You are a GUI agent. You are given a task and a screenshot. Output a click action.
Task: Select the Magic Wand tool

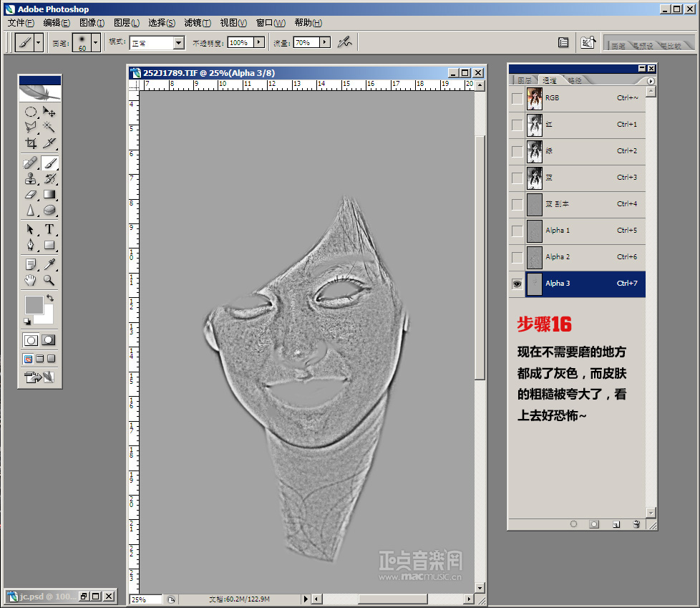click(49, 127)
